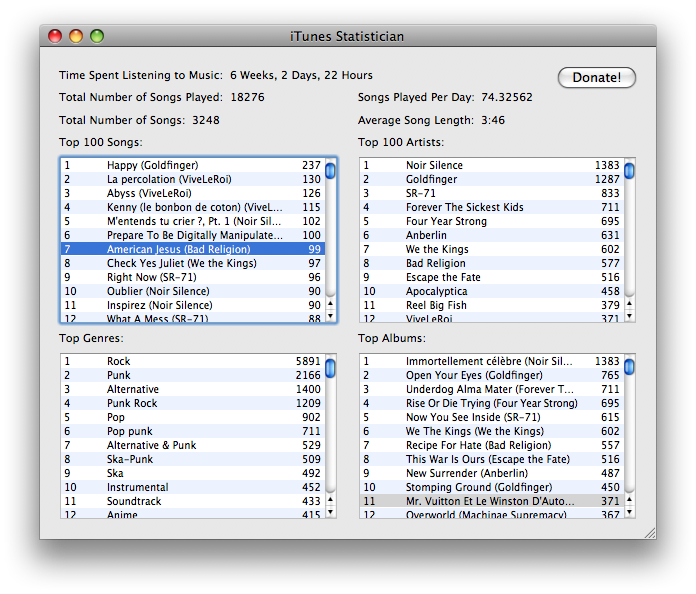This screenshot has width=696, height=594.
Task: Select the Instrumental genre row
Action: [x=193, y=487]
